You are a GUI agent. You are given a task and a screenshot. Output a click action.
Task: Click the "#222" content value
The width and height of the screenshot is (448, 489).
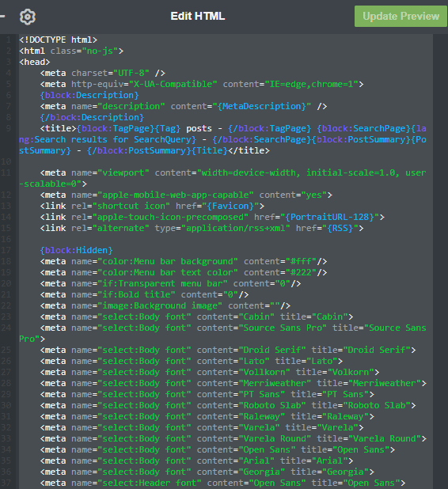pyautogui.click(x=301, y=272)
